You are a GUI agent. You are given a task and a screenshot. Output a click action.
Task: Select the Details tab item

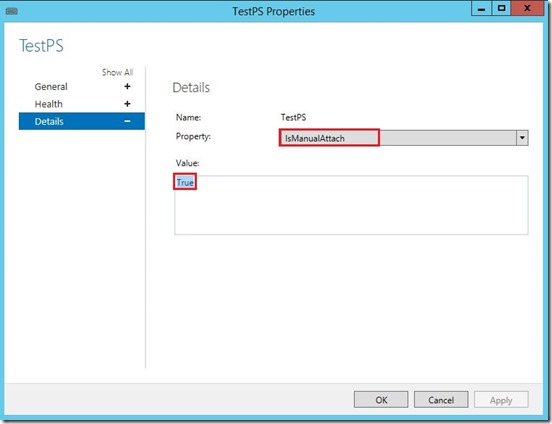pos(82,121)
